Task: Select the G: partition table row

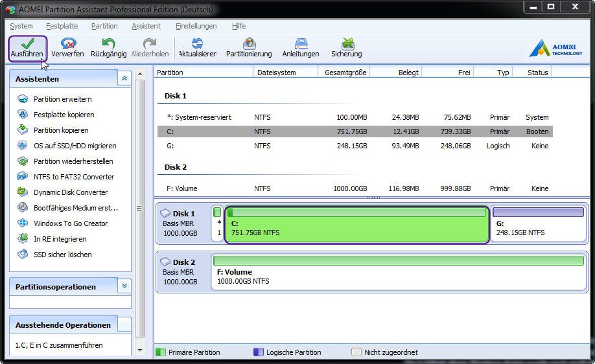Action: [355, 146]
